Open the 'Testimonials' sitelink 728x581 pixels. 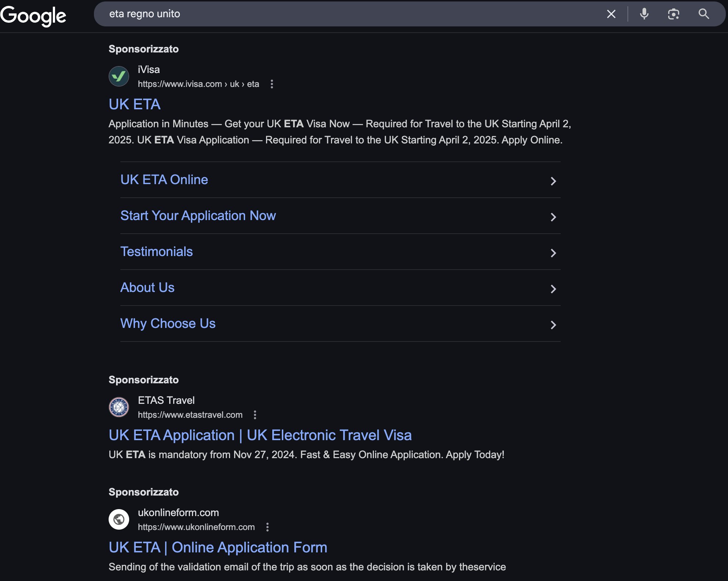[x=156, y=252]
